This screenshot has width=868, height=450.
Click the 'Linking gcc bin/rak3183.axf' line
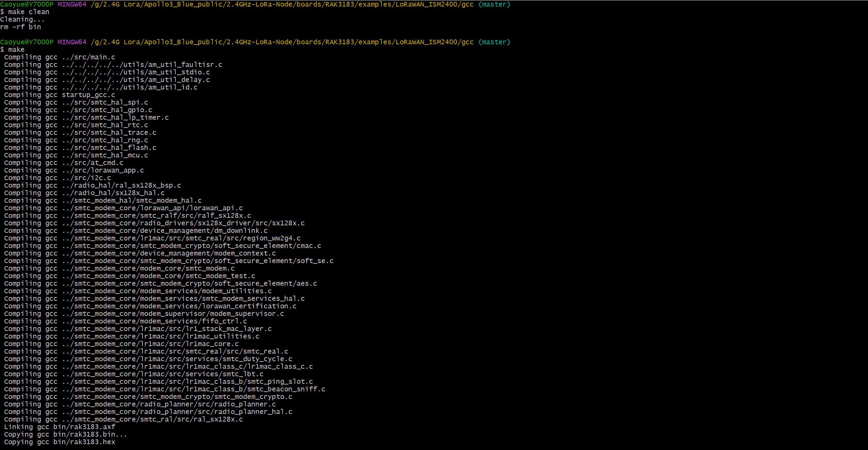59,427
